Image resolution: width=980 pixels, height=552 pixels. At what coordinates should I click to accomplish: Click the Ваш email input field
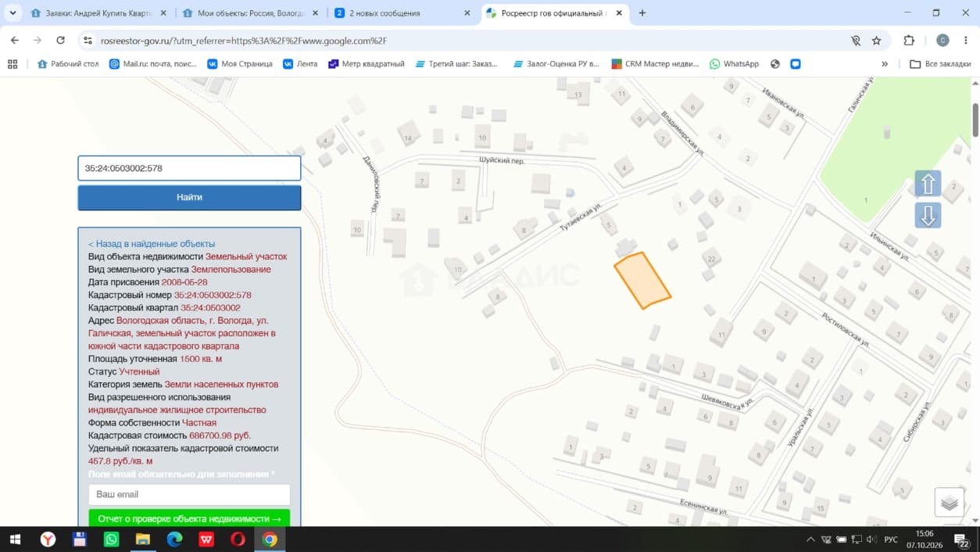point(189,494)
